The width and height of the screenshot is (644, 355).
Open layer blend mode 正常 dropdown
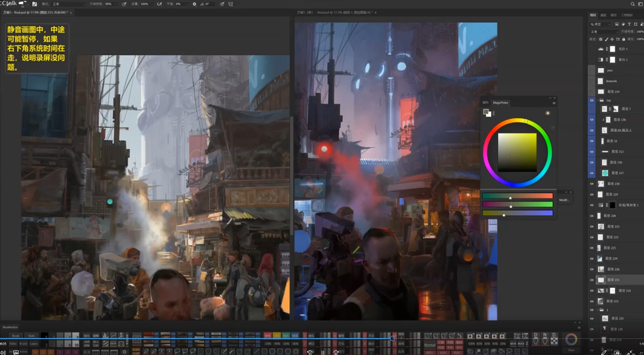point(604,31)
